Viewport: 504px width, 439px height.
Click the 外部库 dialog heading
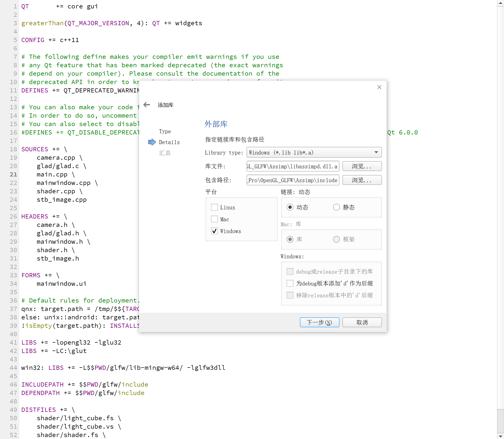pyautogui.click(x=216, y=124)
